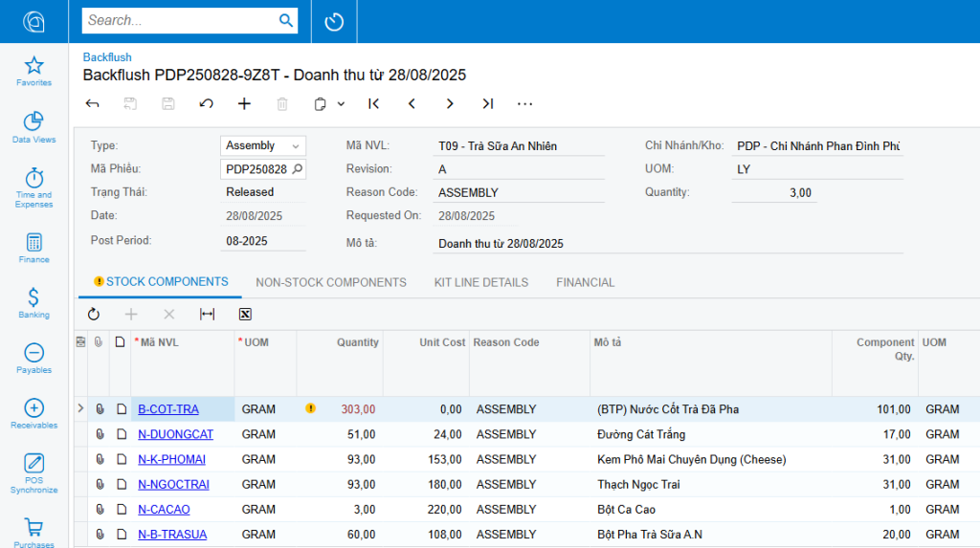Open the N-B-TRASUA item link

click(172, 535)
